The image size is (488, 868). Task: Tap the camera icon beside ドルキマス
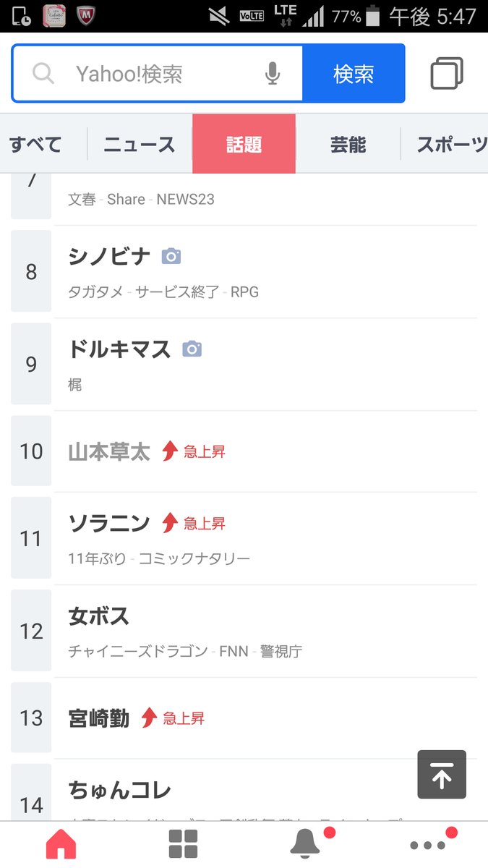[192, 349]
